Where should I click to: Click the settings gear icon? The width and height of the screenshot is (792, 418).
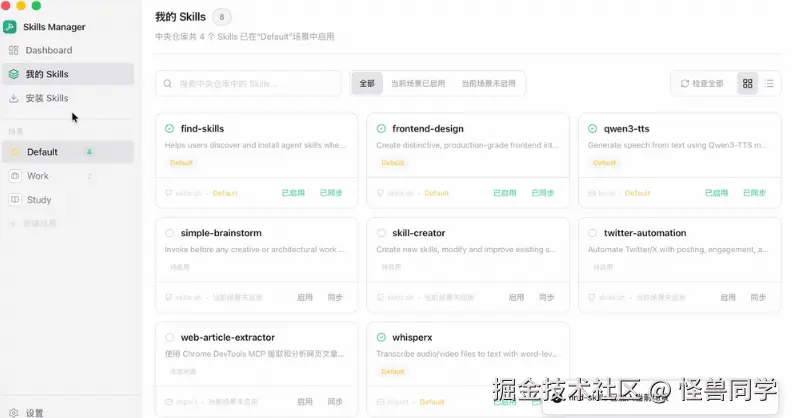coord(14,413)
